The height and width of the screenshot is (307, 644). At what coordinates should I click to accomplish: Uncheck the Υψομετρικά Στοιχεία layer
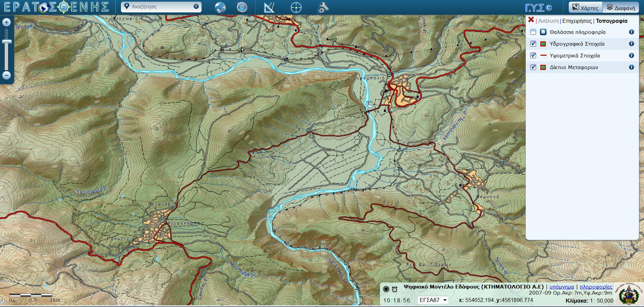coord(533,55)
